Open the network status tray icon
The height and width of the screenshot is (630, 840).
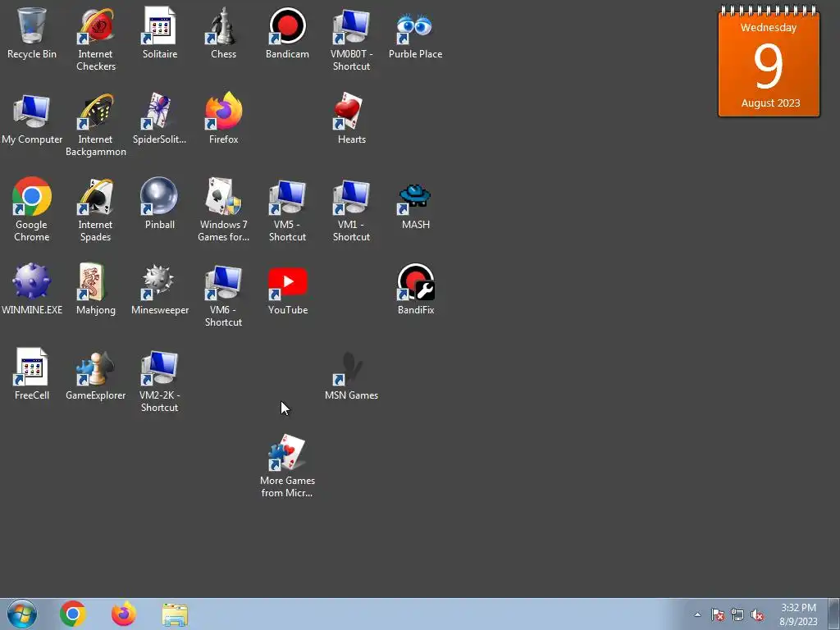coord(737,614)
